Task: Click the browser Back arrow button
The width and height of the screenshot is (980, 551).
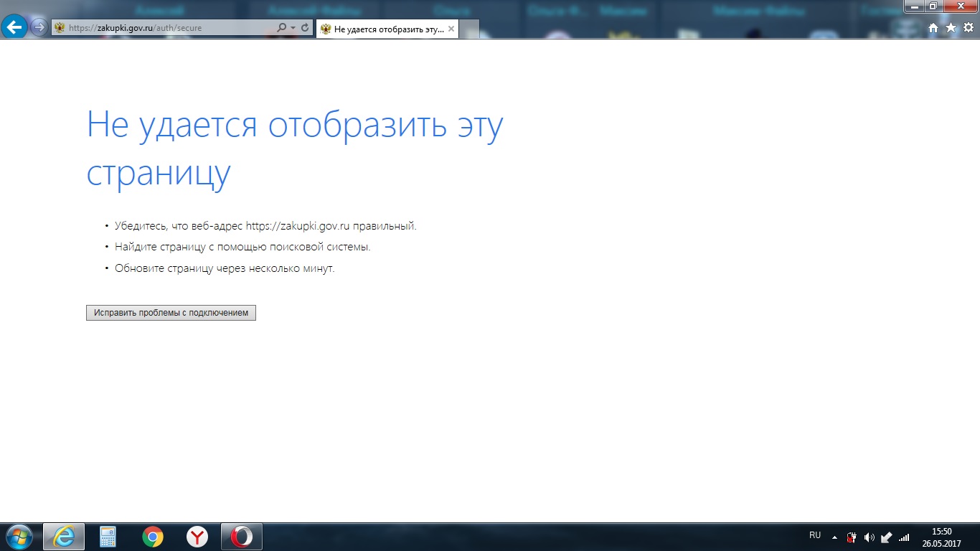Action: 14,27
